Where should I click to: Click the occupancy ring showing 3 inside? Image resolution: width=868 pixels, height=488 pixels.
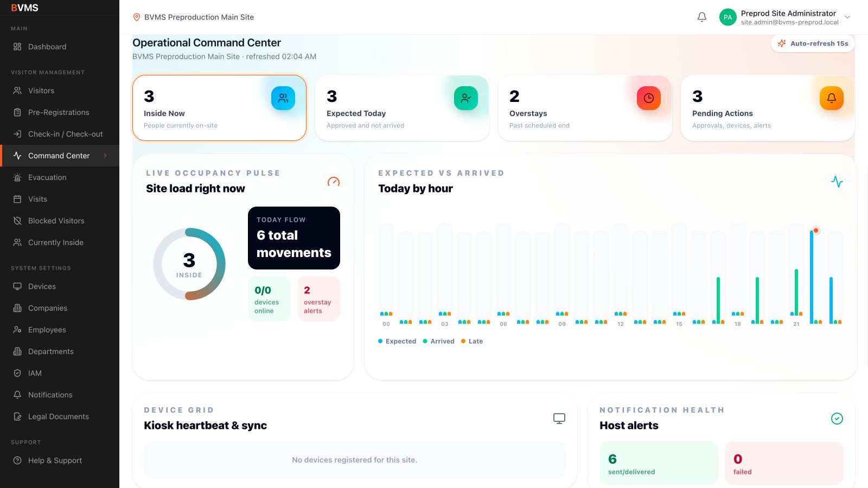pos(189,264)
